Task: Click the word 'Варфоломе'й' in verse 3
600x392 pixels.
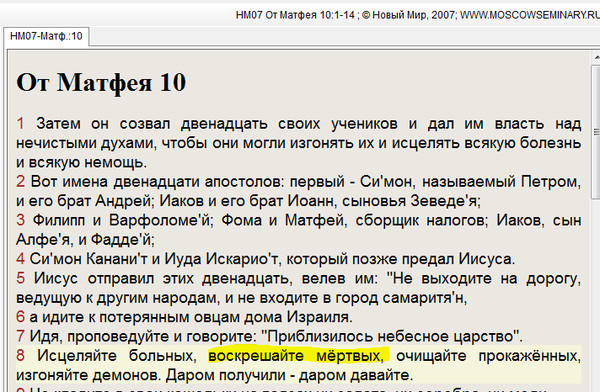Action: [159, 220]
